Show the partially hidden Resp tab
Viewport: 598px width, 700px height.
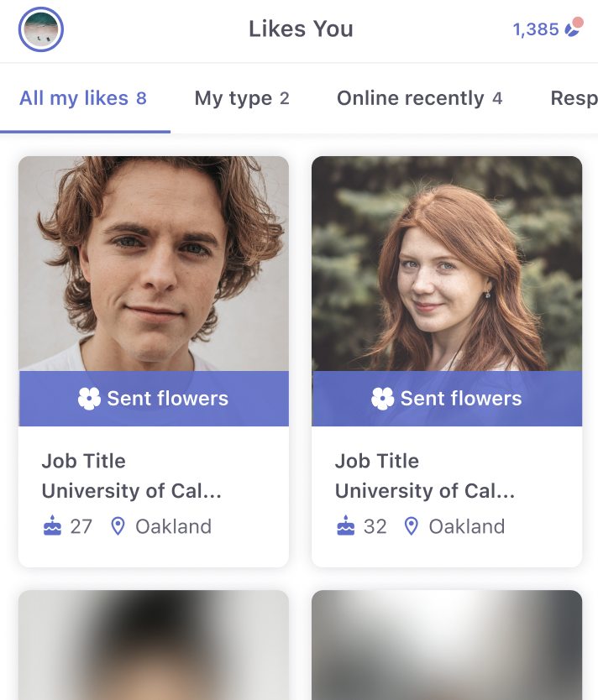574,98
